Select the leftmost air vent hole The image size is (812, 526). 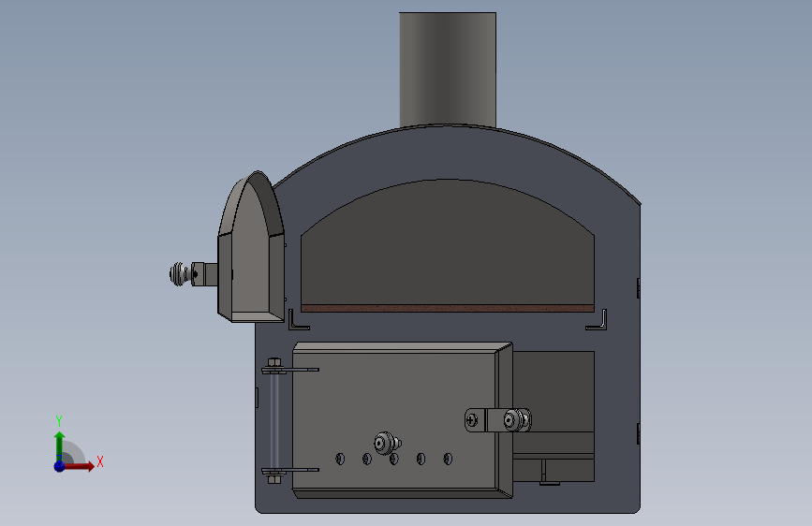(340, 459)
